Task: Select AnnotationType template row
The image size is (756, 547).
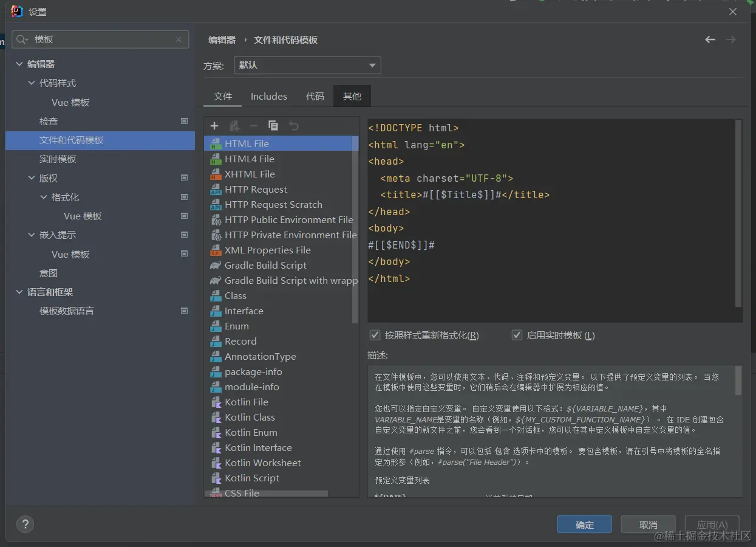Action: [281, 357]
